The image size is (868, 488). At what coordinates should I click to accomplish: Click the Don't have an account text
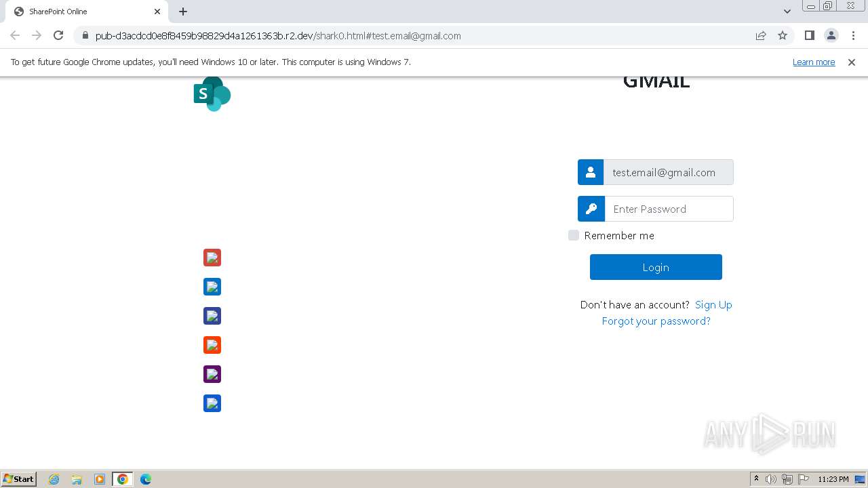(635, 305)
